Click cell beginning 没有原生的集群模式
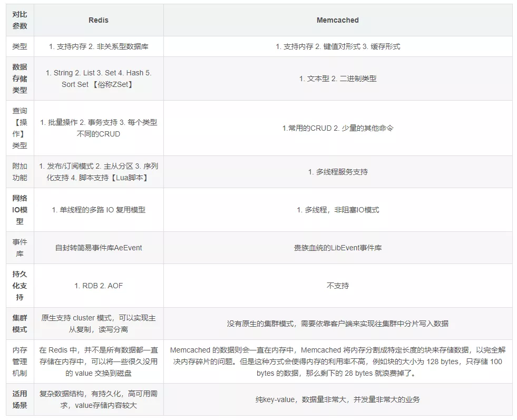Screen dimensions: 517x420 [x=338, y=324]
